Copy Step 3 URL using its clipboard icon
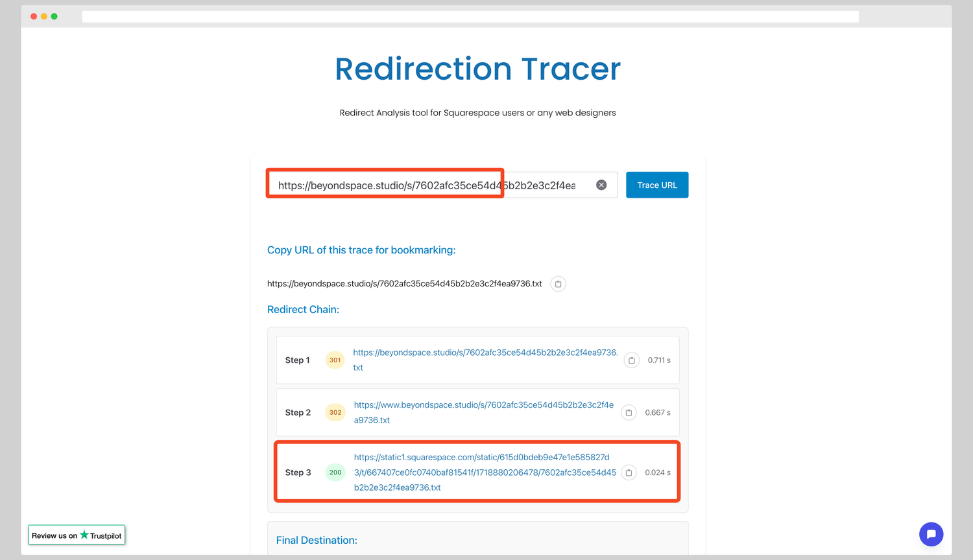973x560 pixels. click(x=628, y=472)
